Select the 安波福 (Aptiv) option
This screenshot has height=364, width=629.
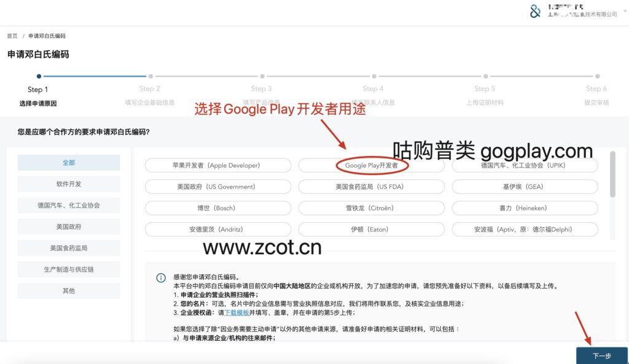point(525,230)
